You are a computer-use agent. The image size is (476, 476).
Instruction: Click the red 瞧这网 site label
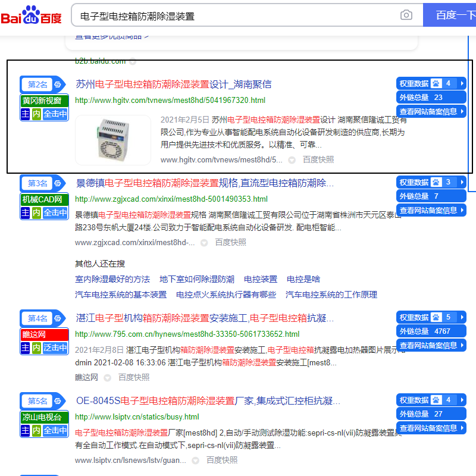click(44, 334)
